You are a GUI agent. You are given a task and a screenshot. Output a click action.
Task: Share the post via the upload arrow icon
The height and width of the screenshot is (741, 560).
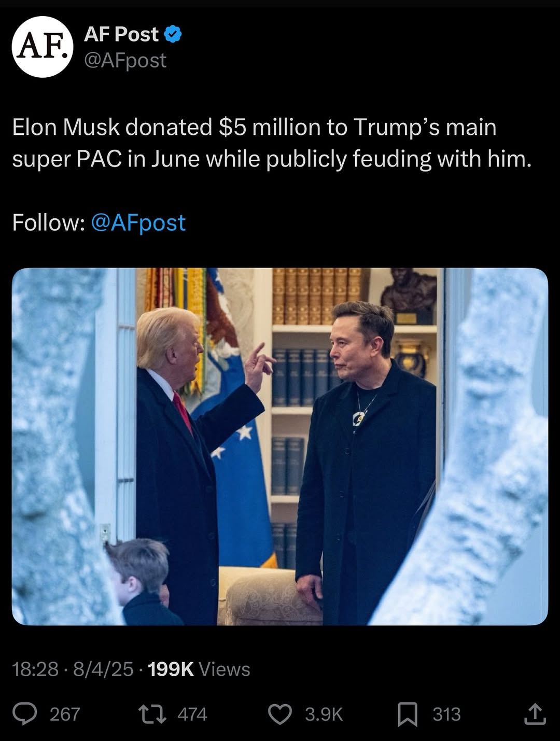(x=535, y=714)
